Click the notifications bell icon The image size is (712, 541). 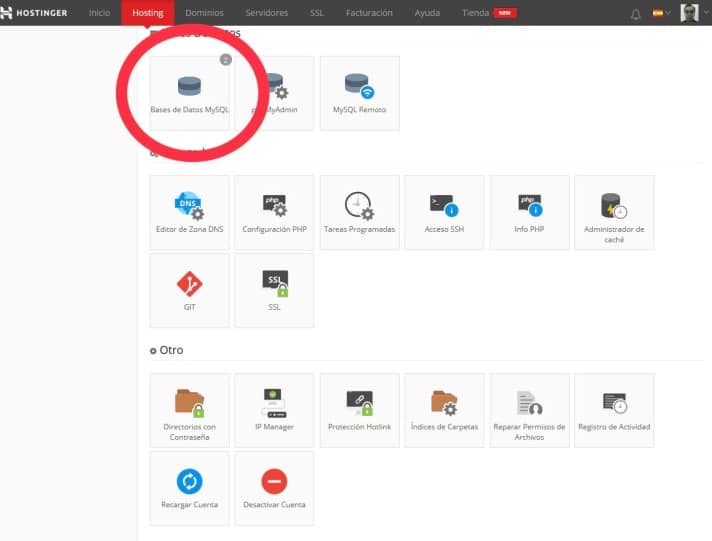point(636,14)
